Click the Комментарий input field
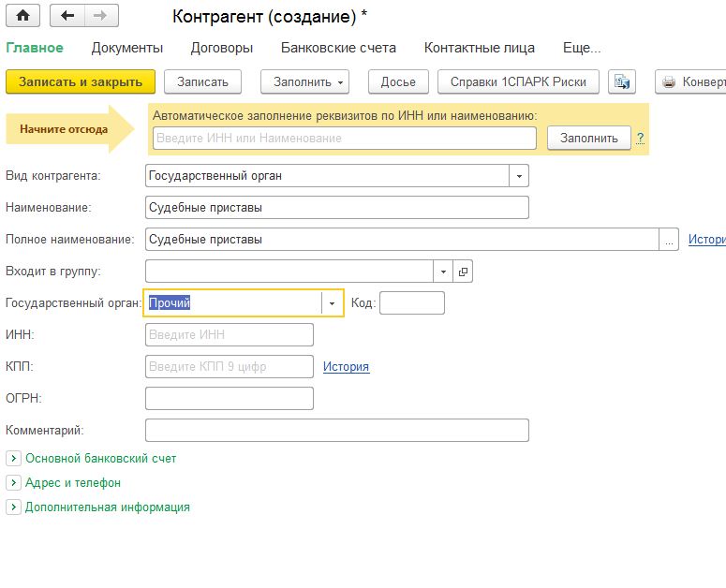 point(337,431)
